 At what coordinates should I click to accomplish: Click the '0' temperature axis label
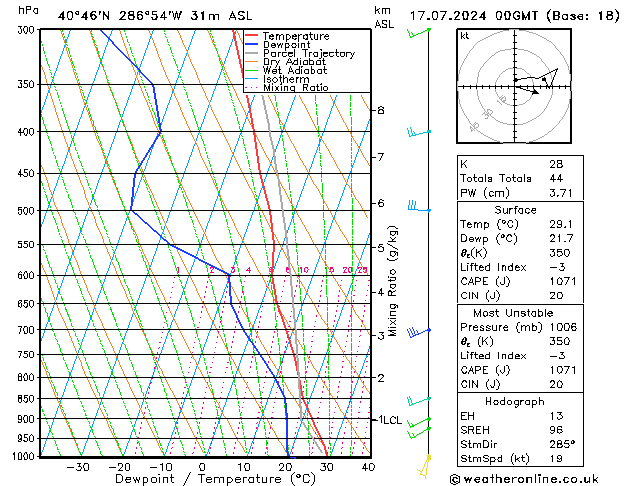pos(202,467)
